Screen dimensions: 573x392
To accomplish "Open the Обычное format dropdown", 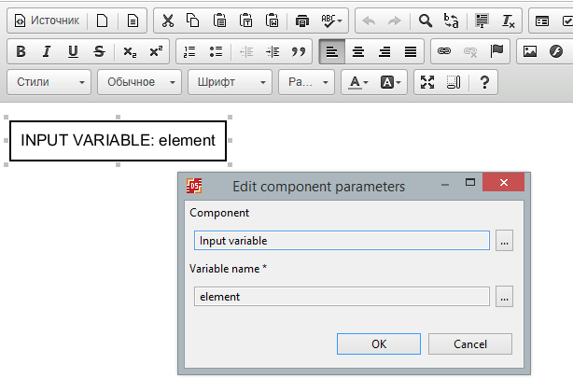I will [140, 82].
